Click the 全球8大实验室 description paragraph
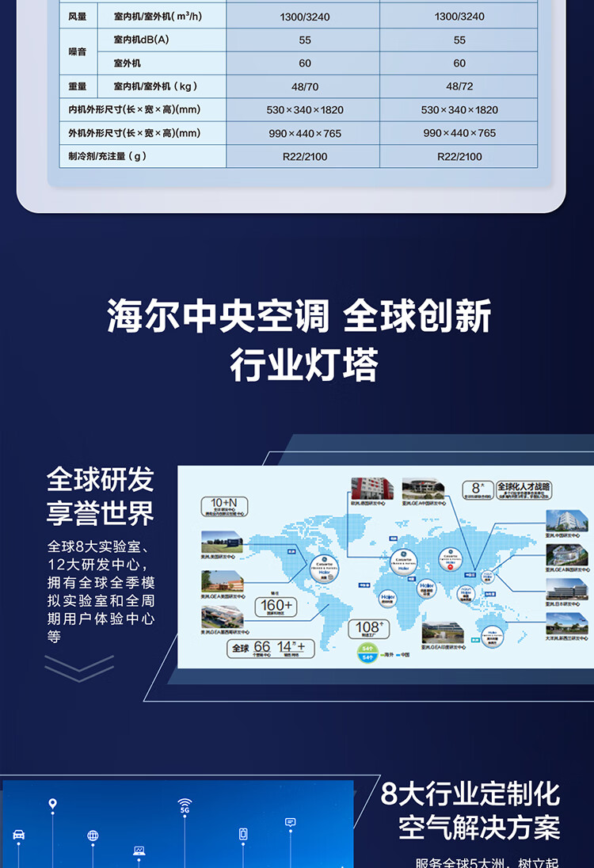The image size is (594, 868). (101, 592)
